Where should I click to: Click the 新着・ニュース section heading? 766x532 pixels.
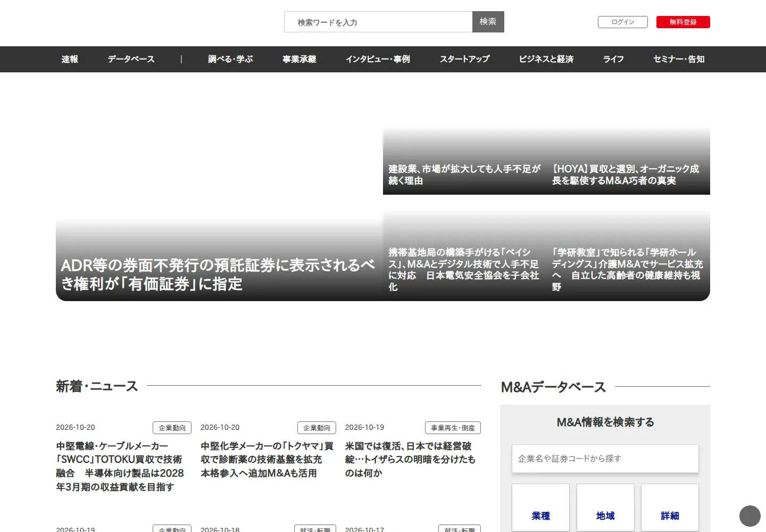point(97,386)
